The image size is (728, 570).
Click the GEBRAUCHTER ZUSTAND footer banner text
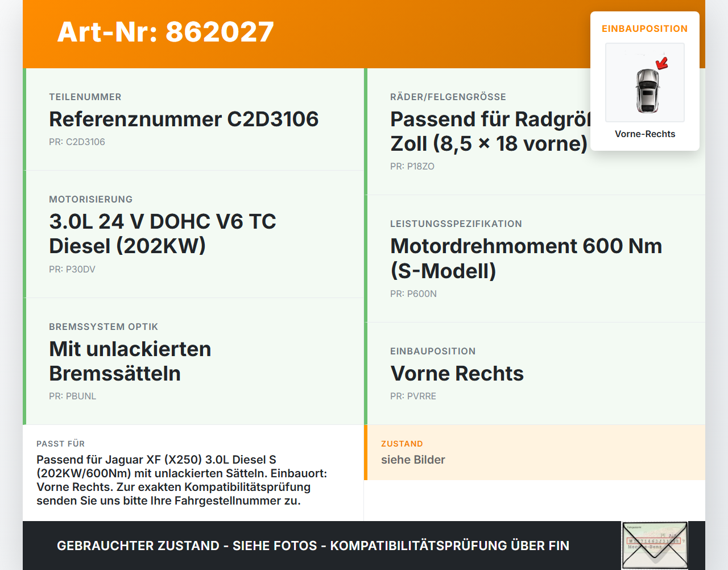313,546
